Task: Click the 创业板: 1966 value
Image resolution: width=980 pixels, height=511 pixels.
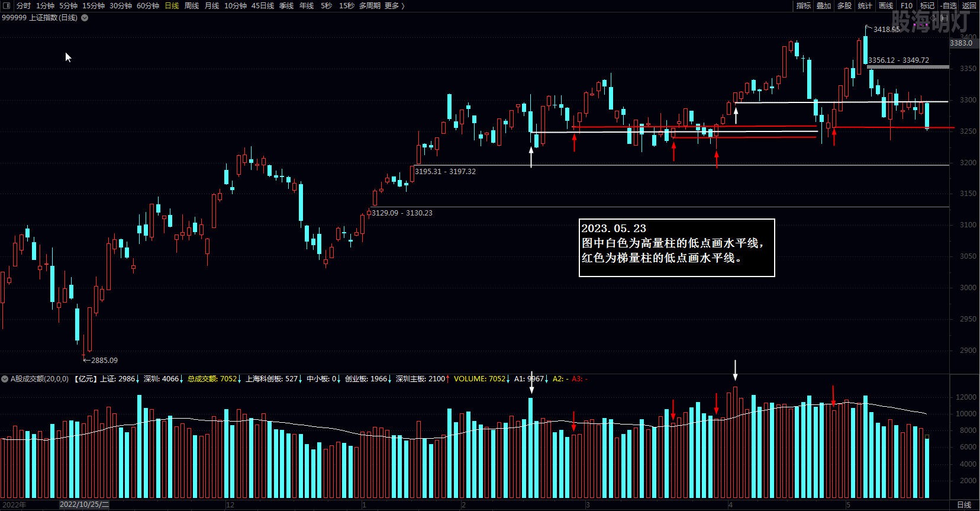Action: pos(366,378)
